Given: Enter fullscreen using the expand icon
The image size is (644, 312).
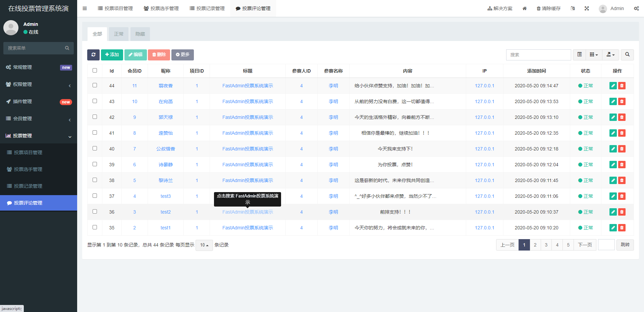Looking at the screenshot, I should pyautogui.click(x=587, y=8).
